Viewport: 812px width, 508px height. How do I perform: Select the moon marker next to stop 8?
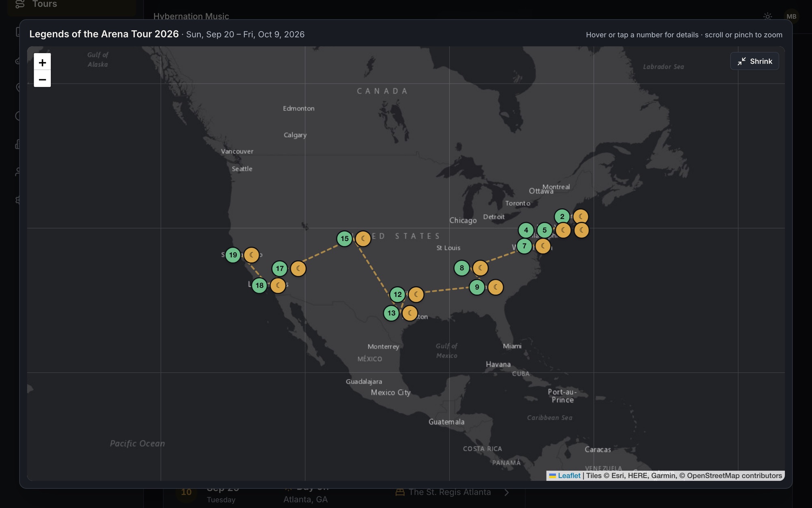(x=480, y=268)
